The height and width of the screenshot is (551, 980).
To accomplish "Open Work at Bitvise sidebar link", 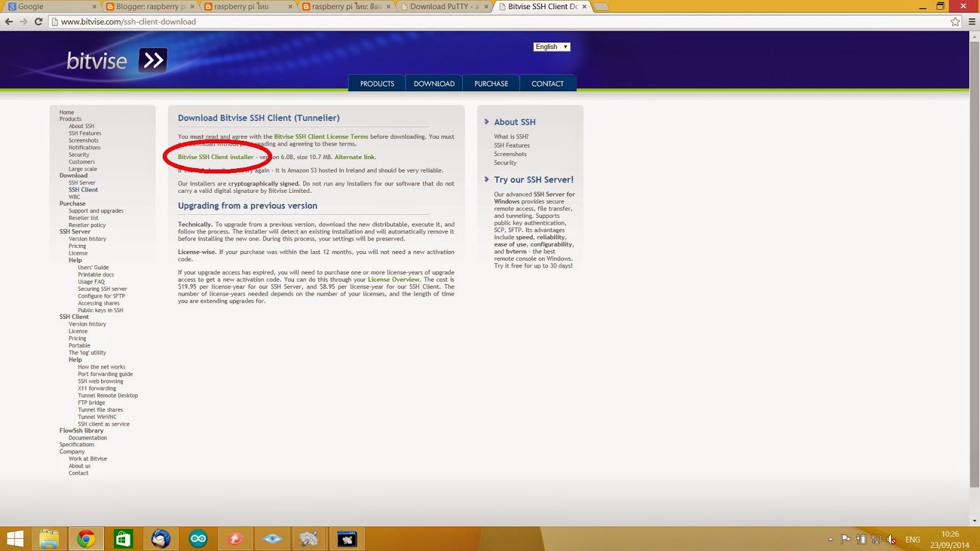I will coord(88,459).
